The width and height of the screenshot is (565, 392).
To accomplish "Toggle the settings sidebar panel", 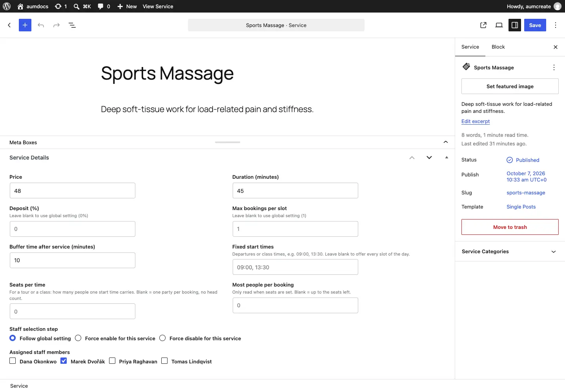I will coord(515,25).
